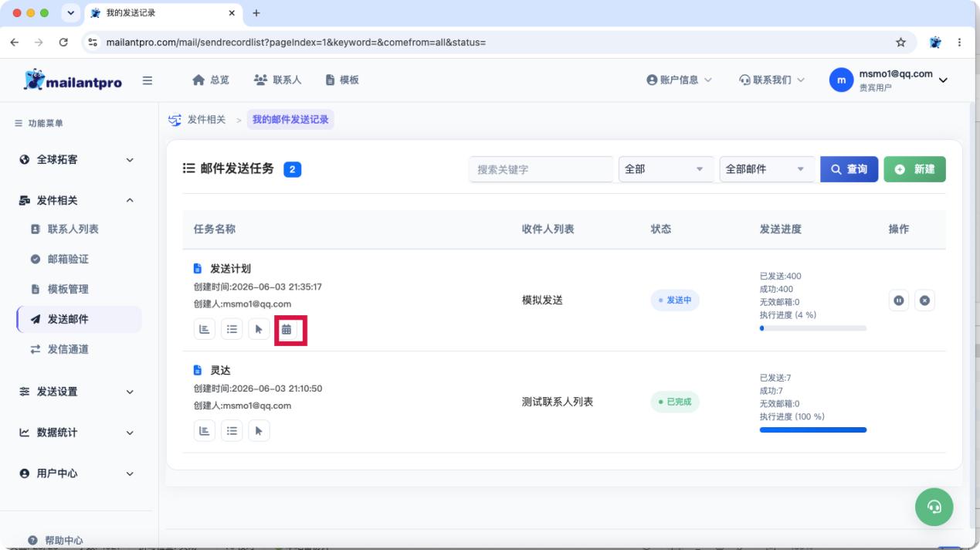Expand the 发送设置 sidebar section
Image resolution: width=980 pixels, height=550 pixels.
click(77, 392)
